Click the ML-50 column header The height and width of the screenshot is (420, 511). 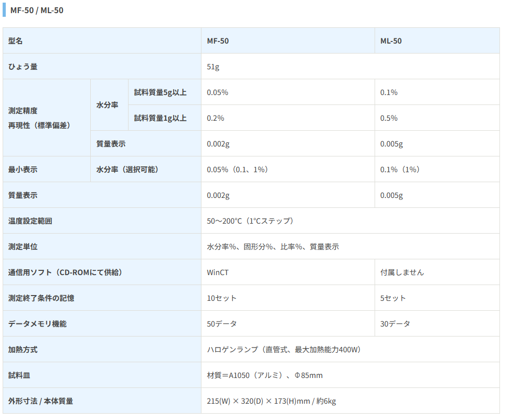[391, 41]
